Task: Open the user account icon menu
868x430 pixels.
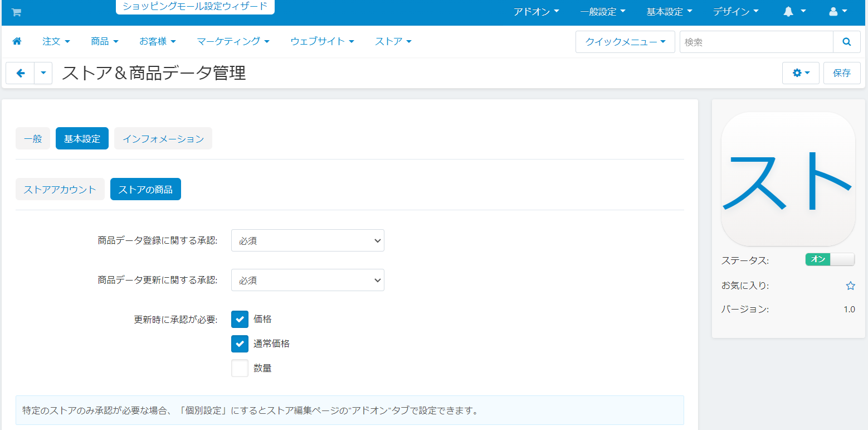Action: [x=838, y=12]
